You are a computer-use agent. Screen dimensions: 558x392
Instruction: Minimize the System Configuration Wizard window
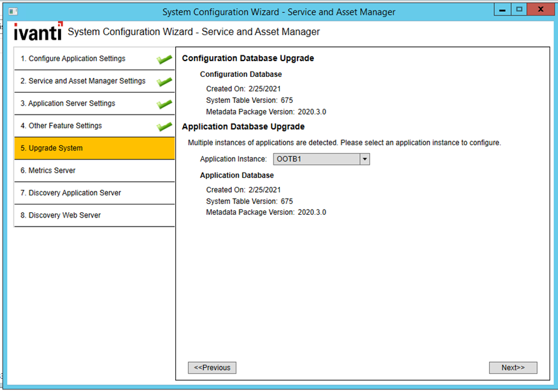click(502, 9)
